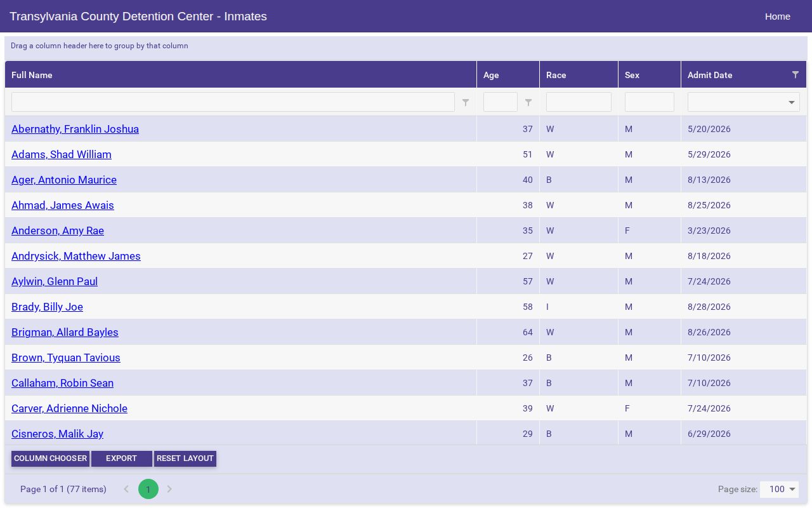This screenshot has height=508, width=812.
Task: Click the Export button
Action: [x=122, y=458]
